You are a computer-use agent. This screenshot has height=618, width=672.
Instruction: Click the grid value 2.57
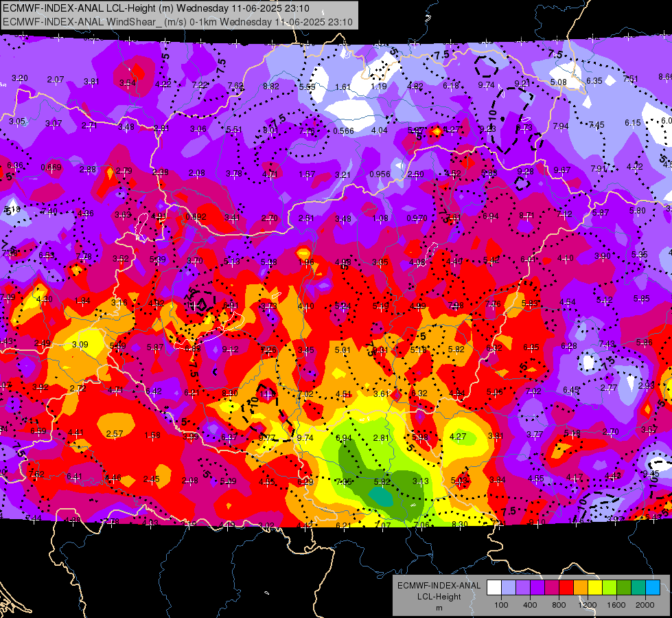(115, 433)
